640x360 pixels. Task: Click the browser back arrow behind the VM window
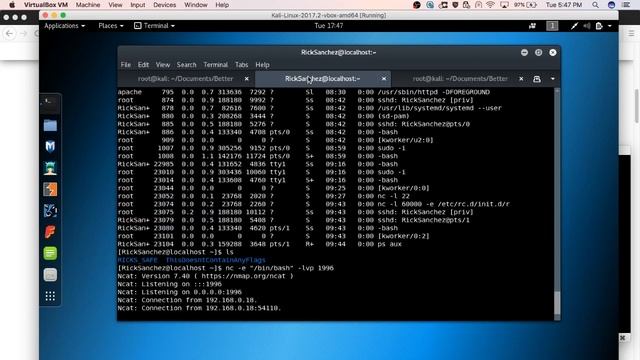[10, 33]
